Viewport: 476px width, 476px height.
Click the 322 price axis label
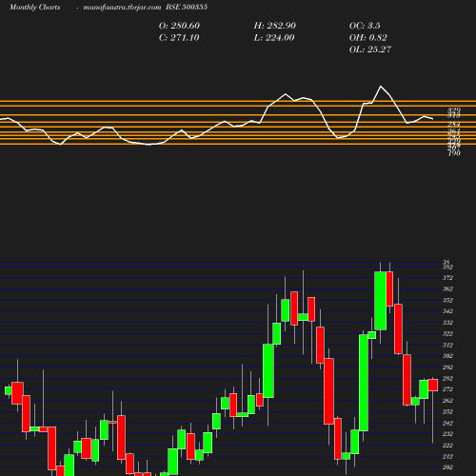click(x=447, y=334)
